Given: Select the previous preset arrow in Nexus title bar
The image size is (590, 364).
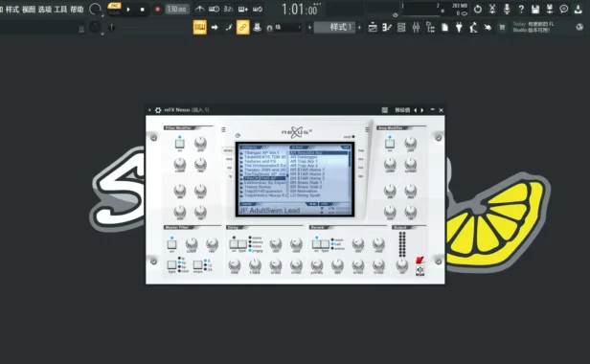Looking at the screenshot, I should [x=416, y=110].
